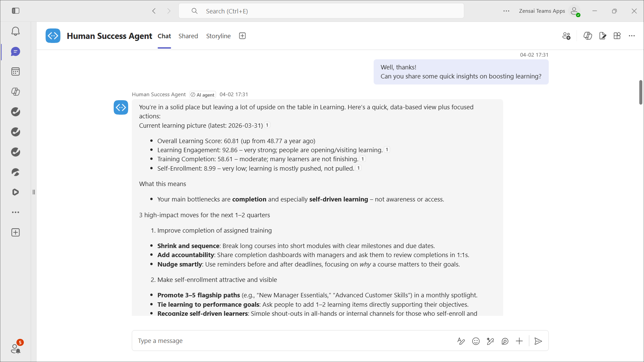The width and height of the screenshot is (644, 362).
Task: Toggle the sidebar panel icon top-left
Action: tap(15, 11)
